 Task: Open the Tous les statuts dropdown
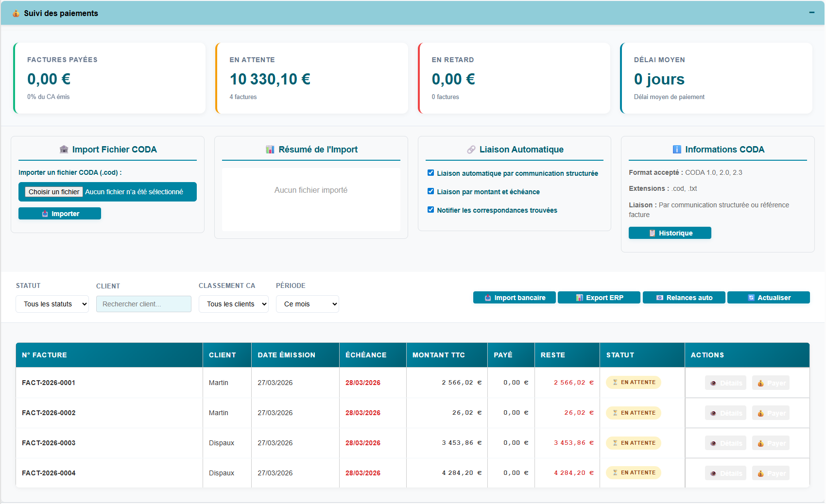(52, 303)
